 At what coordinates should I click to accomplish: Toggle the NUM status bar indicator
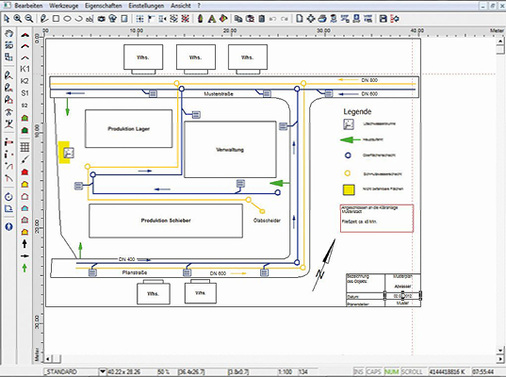click(x=391, y=372)
